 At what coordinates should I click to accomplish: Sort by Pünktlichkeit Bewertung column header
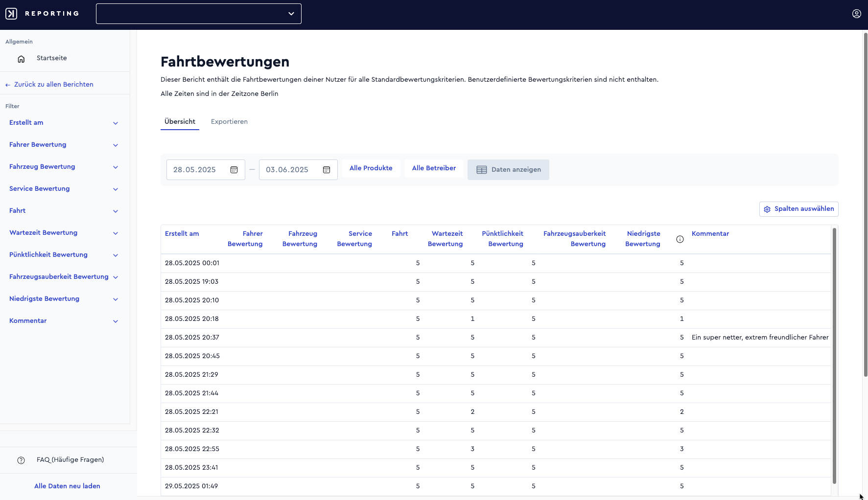pos(502,239)
